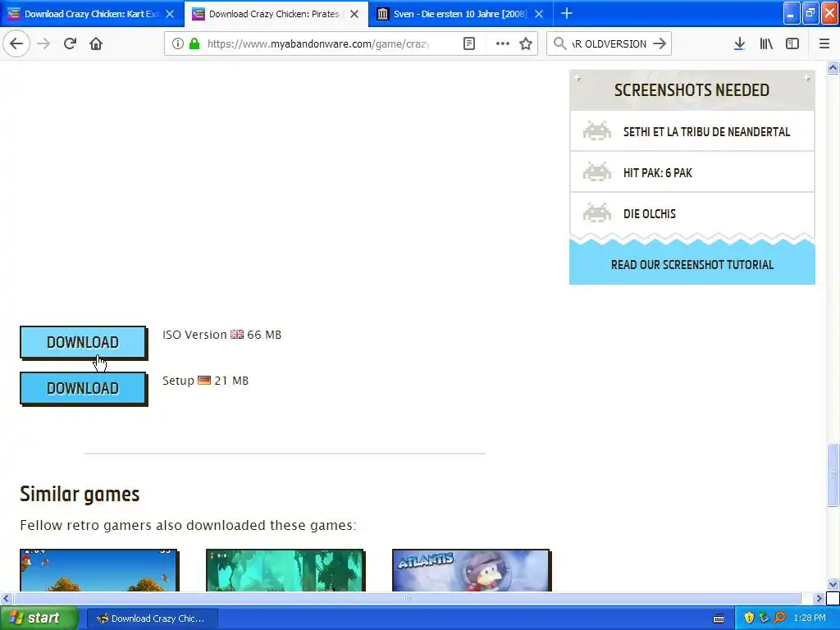The width and height of the screenshot is (840, 630).
Task: Click the search magnifier icon
Action: 559,43
